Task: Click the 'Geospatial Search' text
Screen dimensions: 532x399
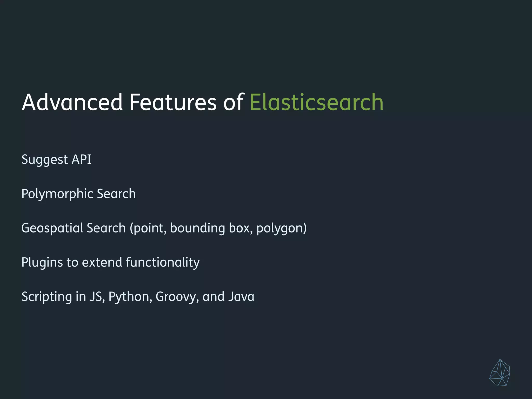Action: [x=74, y=228]
